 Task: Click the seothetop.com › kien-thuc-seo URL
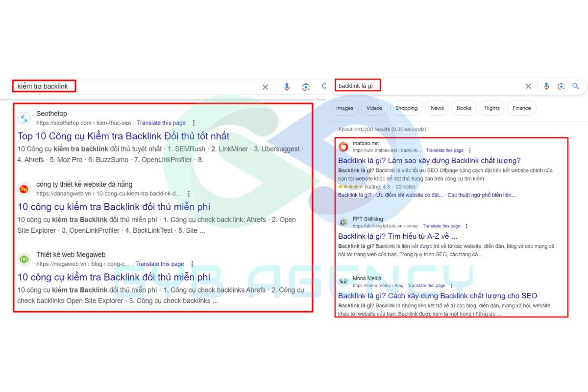(x=84, y=123)
